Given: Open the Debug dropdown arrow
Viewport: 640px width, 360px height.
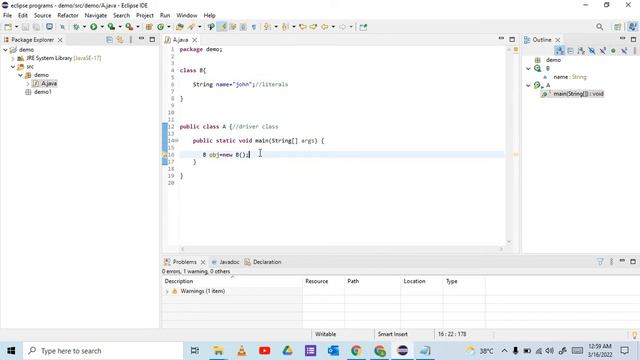Looking at the screenshot, I should point(84,27).
